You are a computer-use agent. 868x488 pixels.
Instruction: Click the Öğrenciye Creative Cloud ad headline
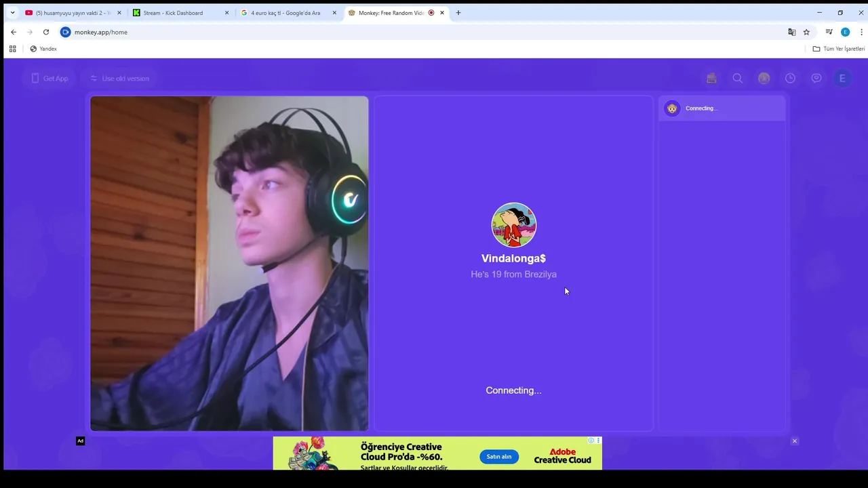click(401, 452)
